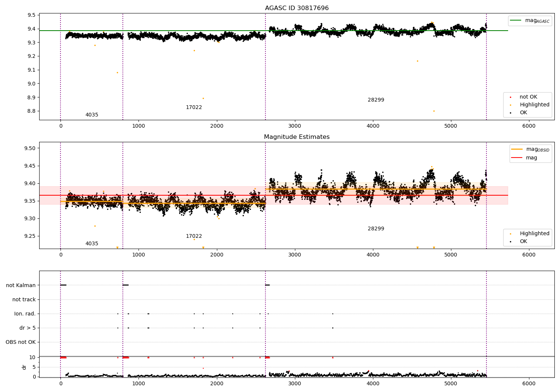The width and height of the screenshot is (560, 392).
Task: Click 'not OK' legend entry in top plot
Action: (528, 97)
